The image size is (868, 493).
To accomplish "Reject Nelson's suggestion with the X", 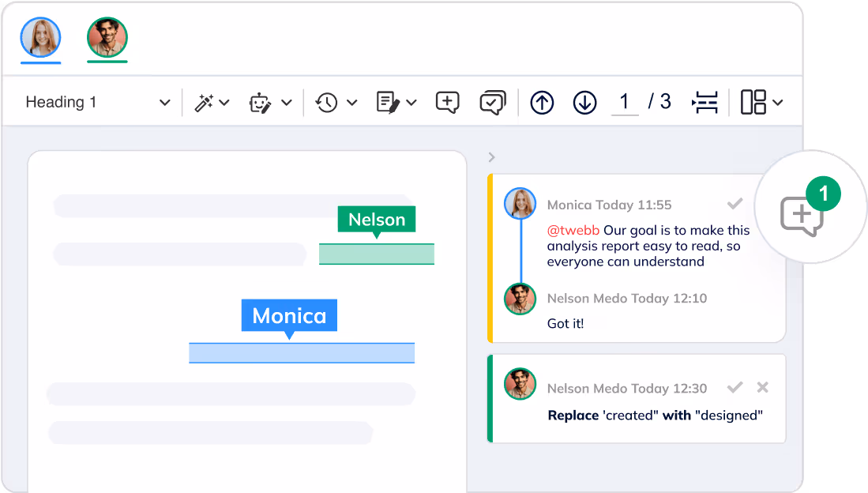I will [x=762, y=387].
